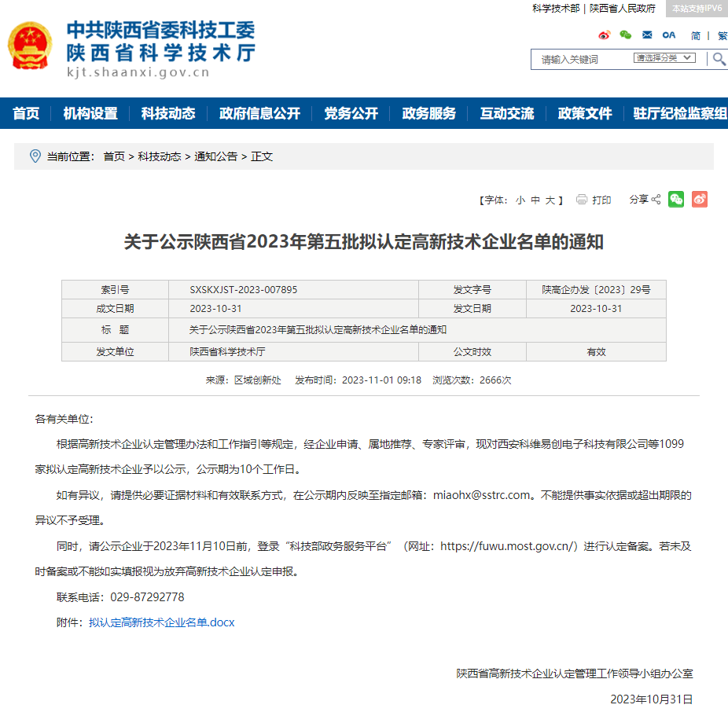This screenshot has width=728, height=712.
Task: Open the 政策文件 menu
Action: 585,113
